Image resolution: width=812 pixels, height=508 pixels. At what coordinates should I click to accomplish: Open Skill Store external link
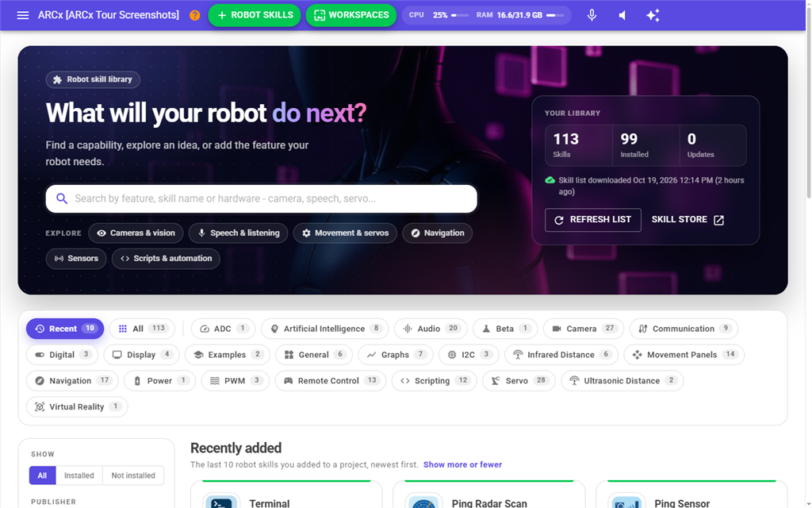[688, 220]
